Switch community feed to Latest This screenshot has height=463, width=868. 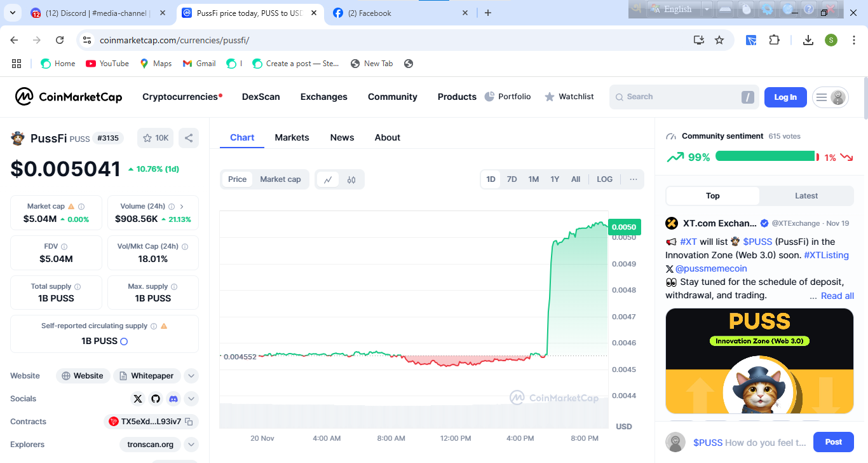point(806,196)
